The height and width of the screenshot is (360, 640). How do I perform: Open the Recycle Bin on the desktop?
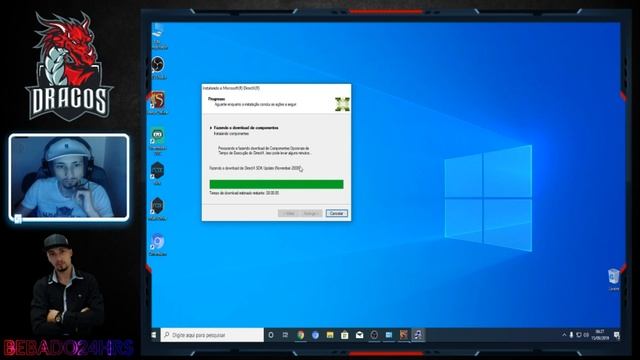[613, 279]
